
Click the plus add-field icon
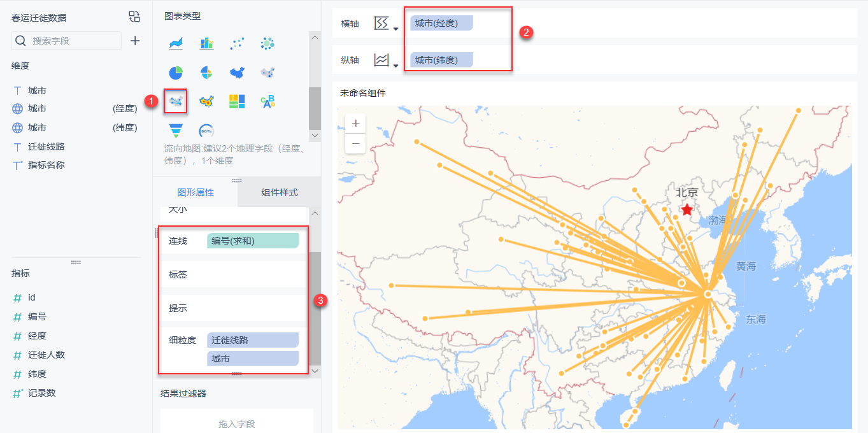coord(135,41)
